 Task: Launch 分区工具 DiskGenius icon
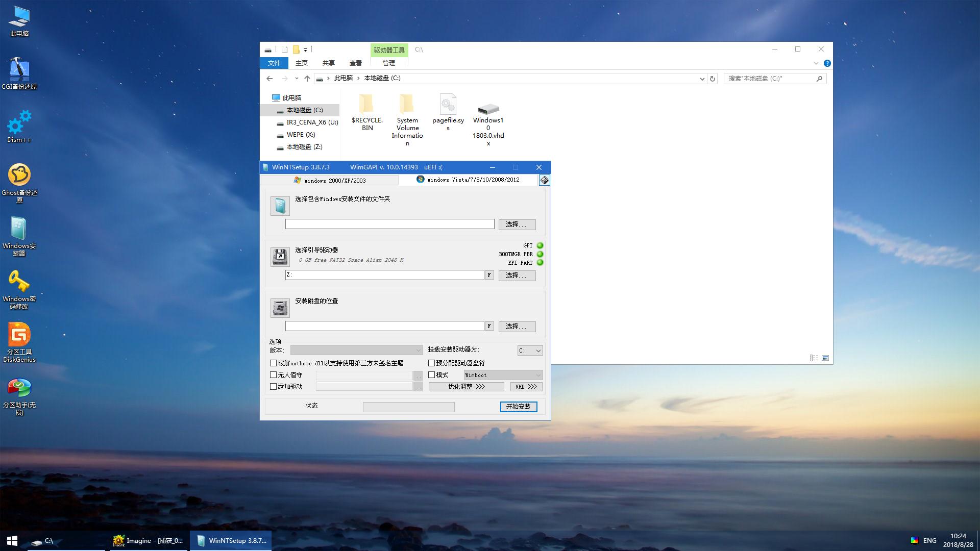tap(19, 342)
